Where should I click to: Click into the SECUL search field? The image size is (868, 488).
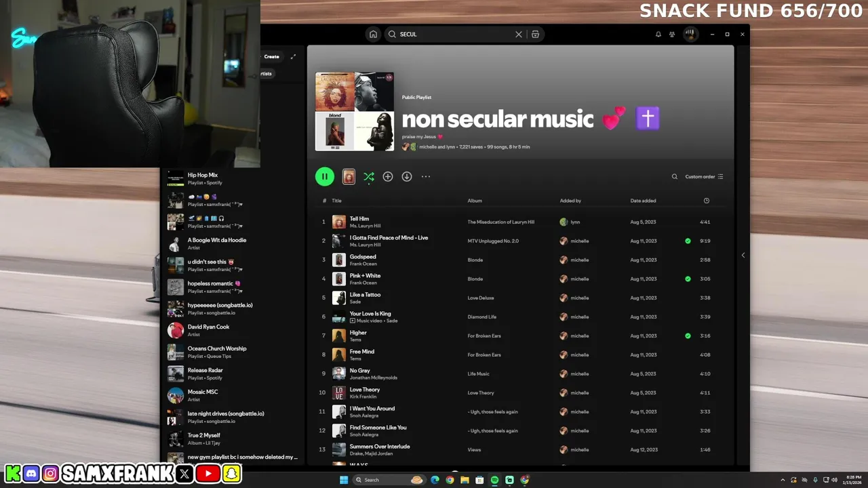[x=455, y=34]
